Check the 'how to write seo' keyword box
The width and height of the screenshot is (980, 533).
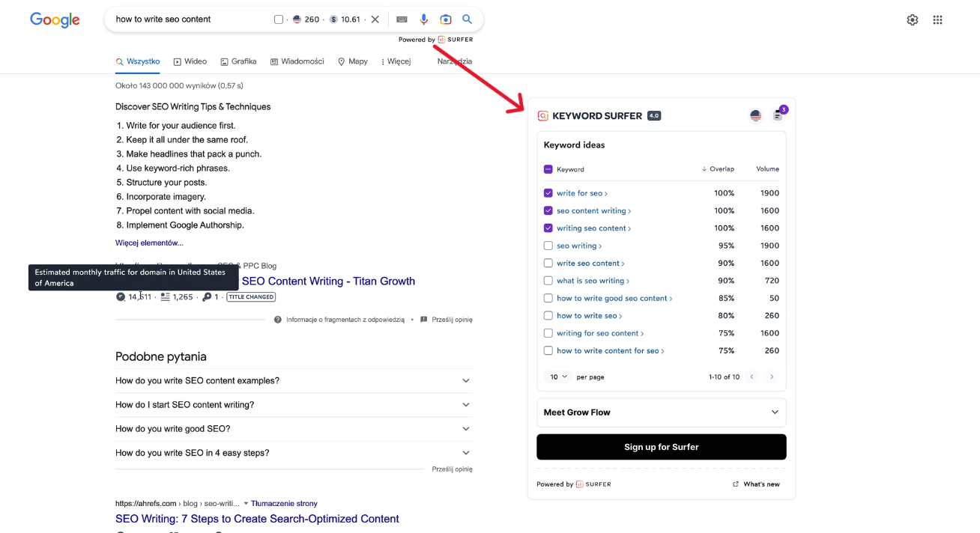pyautogui.click(x=548, y=316)
